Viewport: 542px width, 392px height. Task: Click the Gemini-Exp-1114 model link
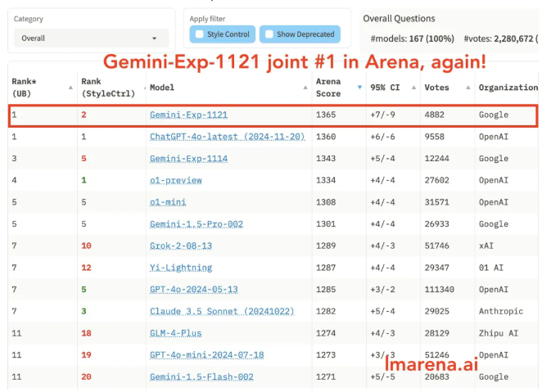pyautogui.click(x=188, y=159)
